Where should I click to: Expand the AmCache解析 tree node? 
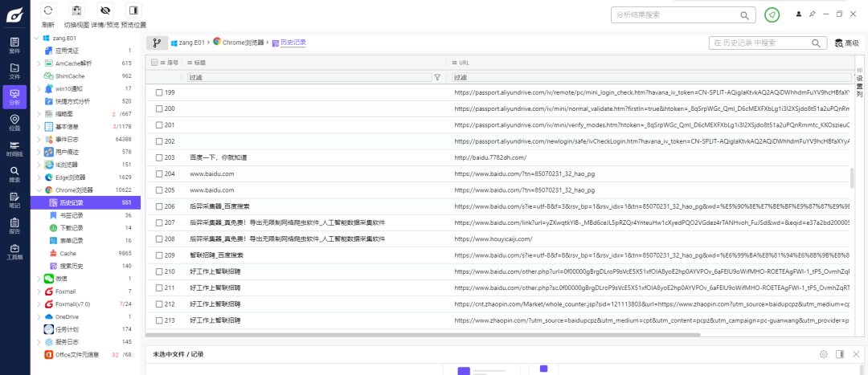[x=39, y=63]
